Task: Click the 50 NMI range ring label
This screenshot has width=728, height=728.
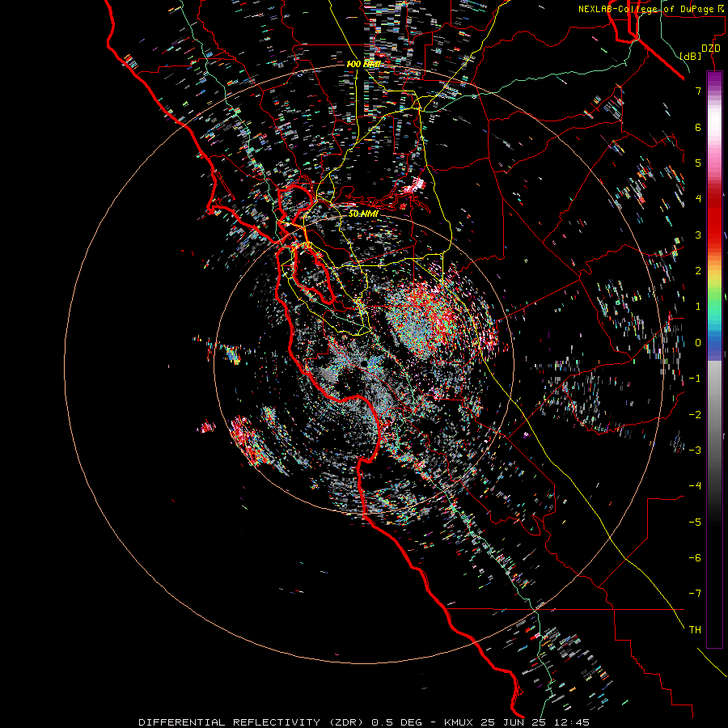Action: (x=363, y=214)
